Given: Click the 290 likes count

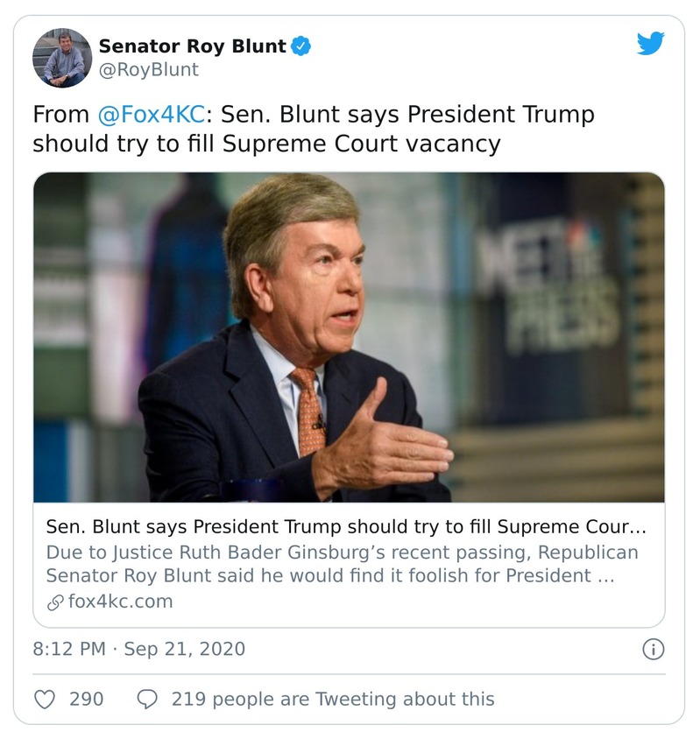Looking at the screenshot, I should pyautogui.click(x=86, y=699).
